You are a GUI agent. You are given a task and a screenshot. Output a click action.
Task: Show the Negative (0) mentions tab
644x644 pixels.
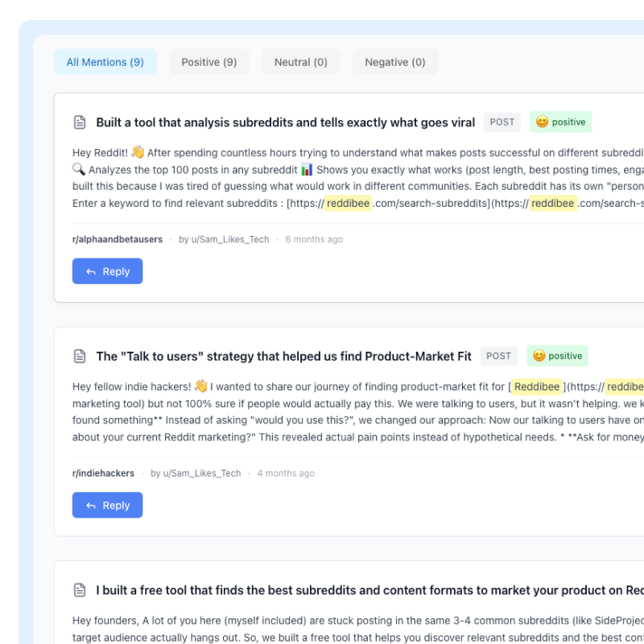coord(395,62)
